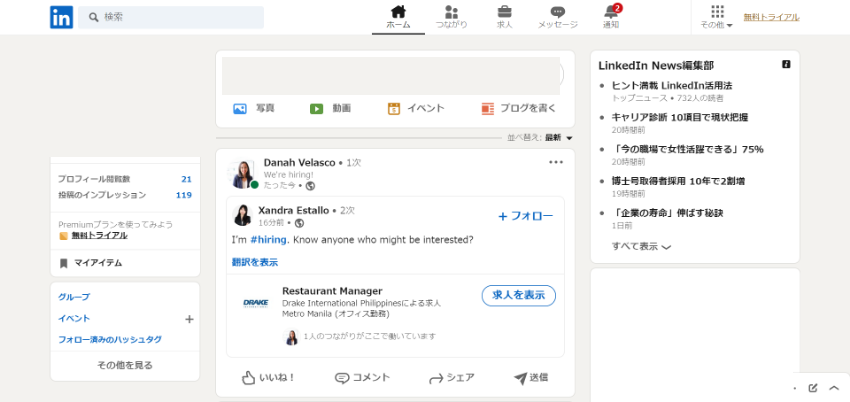Open the notifications bell icon
This screenshot has height=402, width=850.
click(611, 12)
